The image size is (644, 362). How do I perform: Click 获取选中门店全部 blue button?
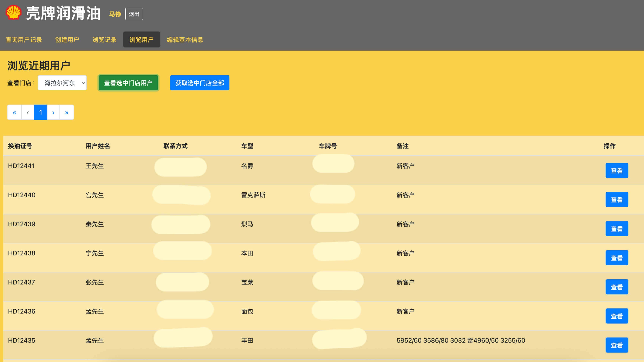(x=199, y=83)
